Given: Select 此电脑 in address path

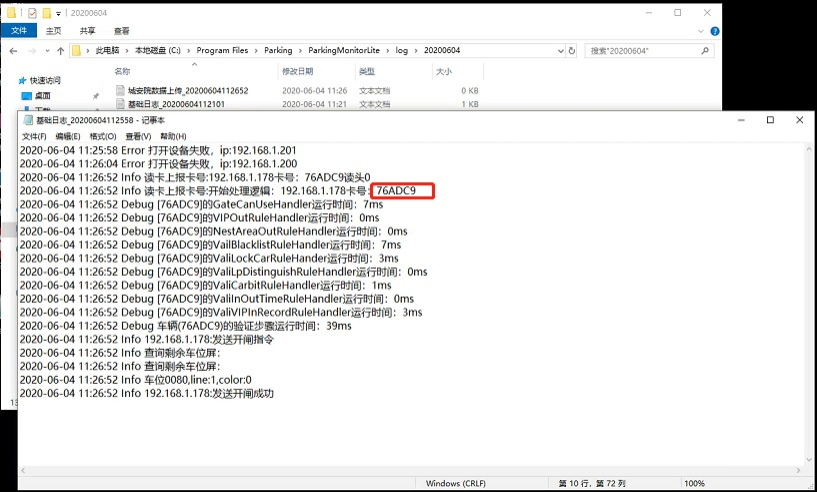Looking at the screenshot, I should (x=107, y=51).
